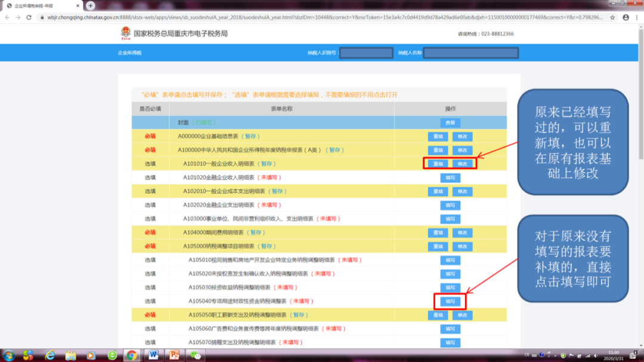The image size is (644, 362).
Task: Click 修改 for A000000企业基础信息表
Action: (462, 137)
